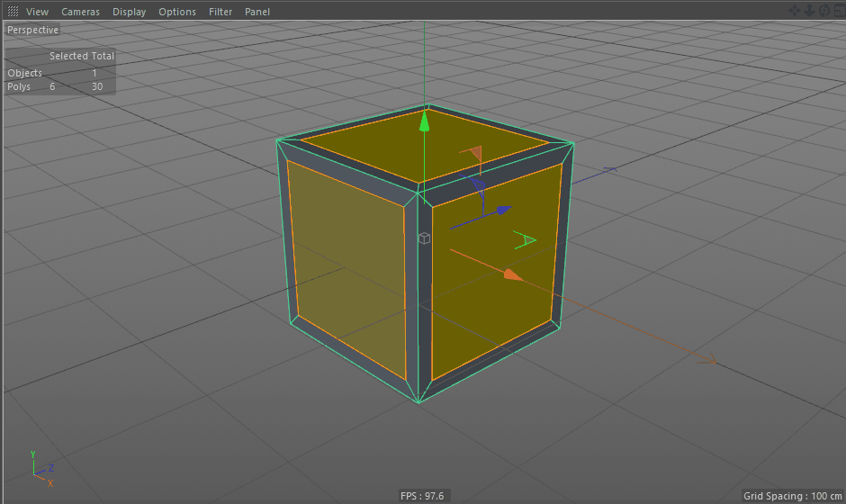Screen dimensions: 846x504
Task: Click the Objects row label in HUD
Action: tap(25, 73)
